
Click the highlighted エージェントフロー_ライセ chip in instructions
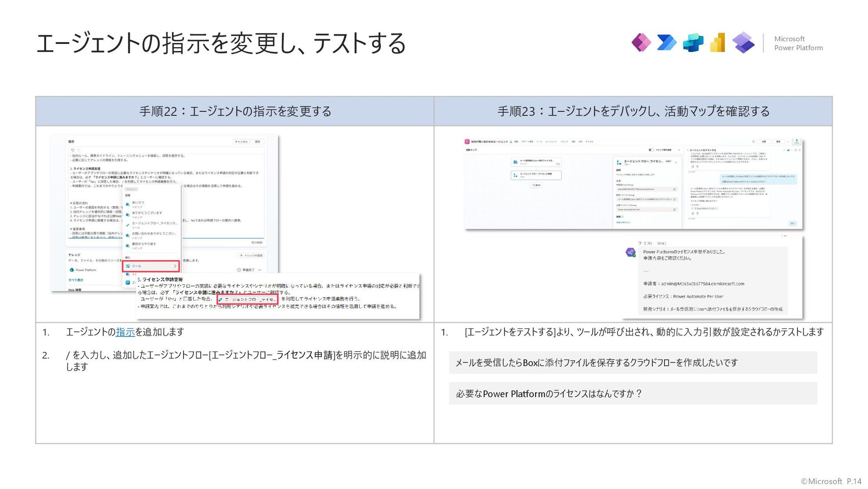[x=247, y=299]
